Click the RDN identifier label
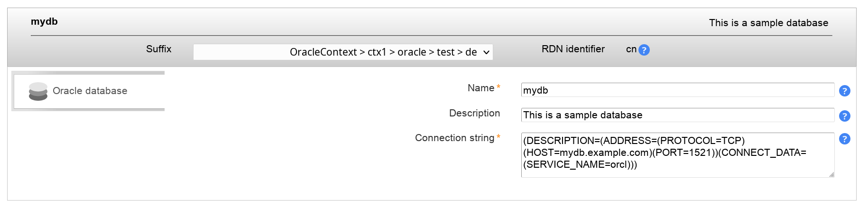This screenshot has height=211, width=868. (x=573, y=49)
